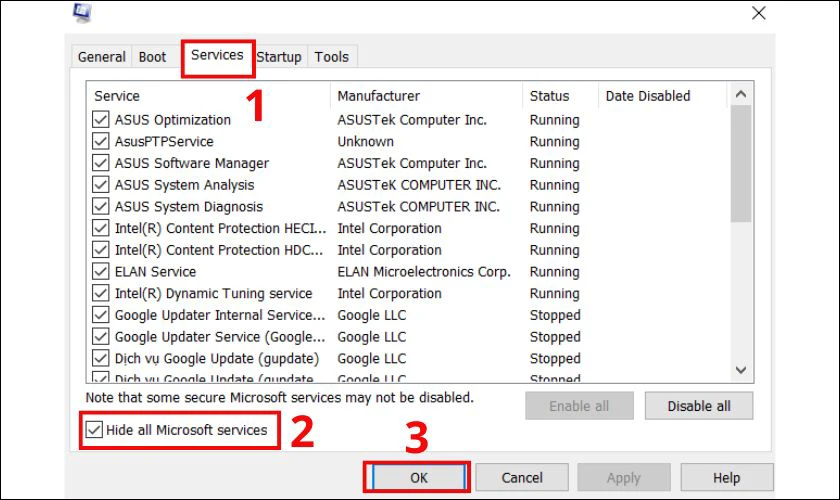The image size is (840, 500).
Task: Select the ASUS Optimization row name
Action: (172, 120)
